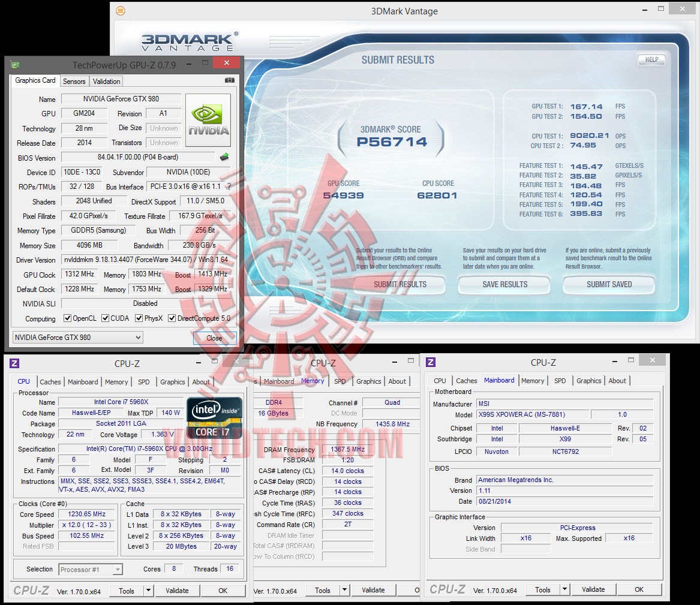Expand Tools dropdown arrow in Mainboard CPU-Z

(x=564, y=589)
